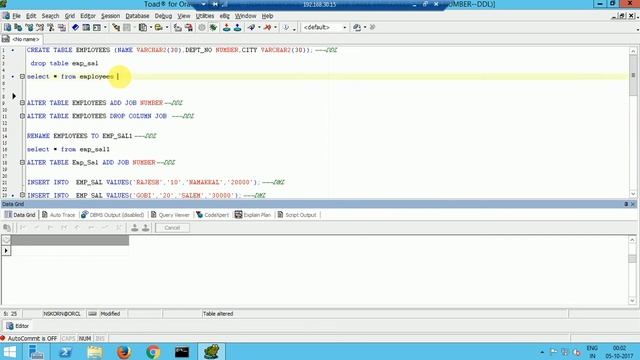Place cursor on 'drop table emp_sal' line
This screenshot has height=360, width=640.
click(64, 63)
